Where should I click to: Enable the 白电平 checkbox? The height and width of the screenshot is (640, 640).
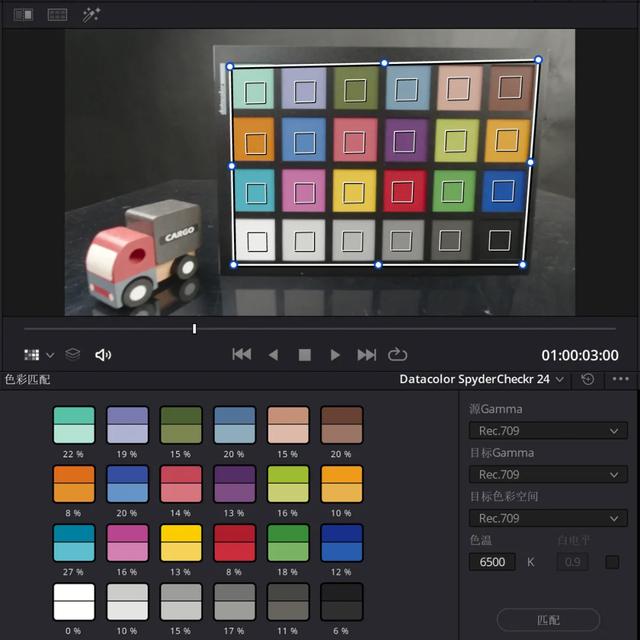(x=612, y=562)
